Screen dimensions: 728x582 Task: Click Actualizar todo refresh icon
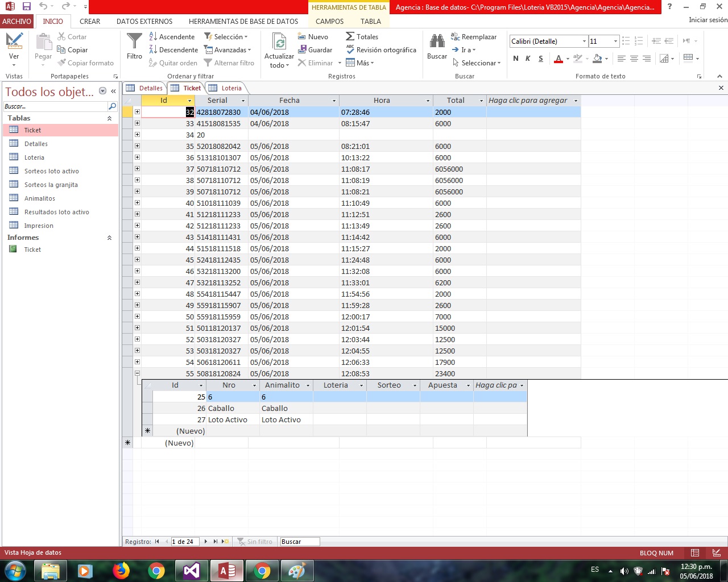pyautogui.click(x=279, y=42)
